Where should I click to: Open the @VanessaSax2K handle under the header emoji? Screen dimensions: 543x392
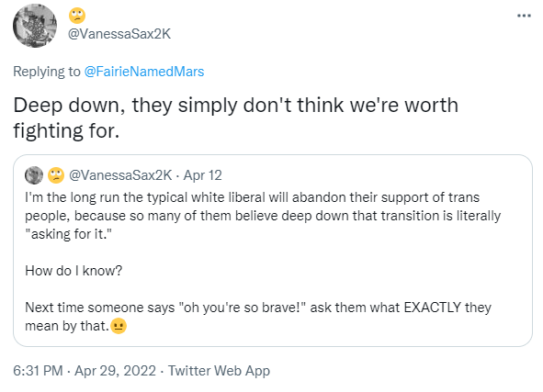(119, 34)
